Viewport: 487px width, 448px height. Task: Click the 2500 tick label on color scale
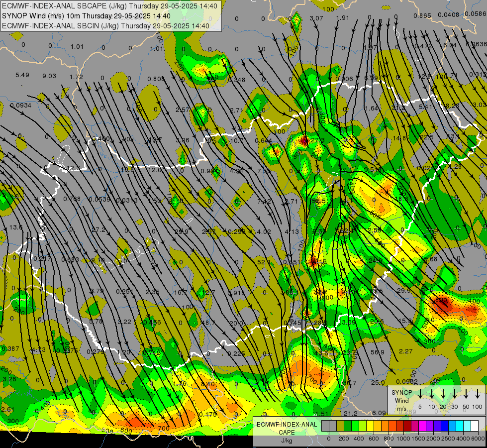(x=448, y=439)
